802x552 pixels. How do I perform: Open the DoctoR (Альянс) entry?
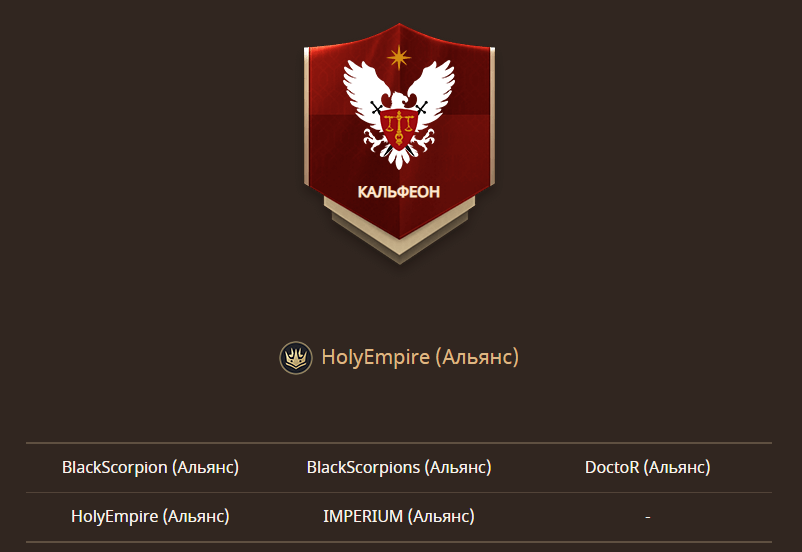point(648,467)
